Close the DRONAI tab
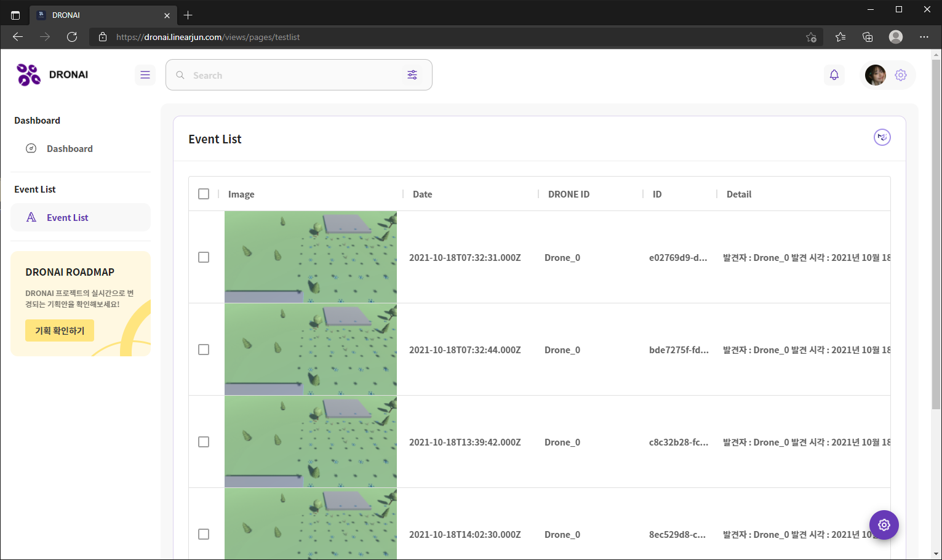The width and height of the screenshot is (942, 560). click(x=167, y=15)
